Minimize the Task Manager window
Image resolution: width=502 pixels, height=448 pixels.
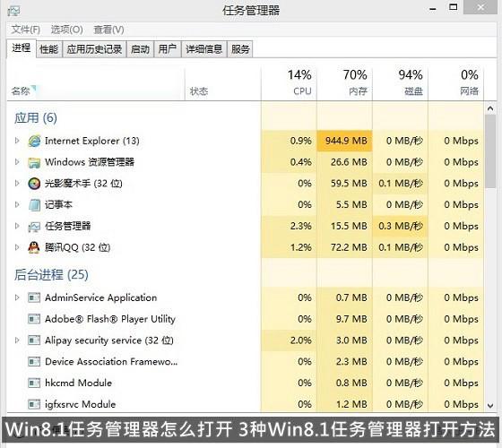coord(433,8)
